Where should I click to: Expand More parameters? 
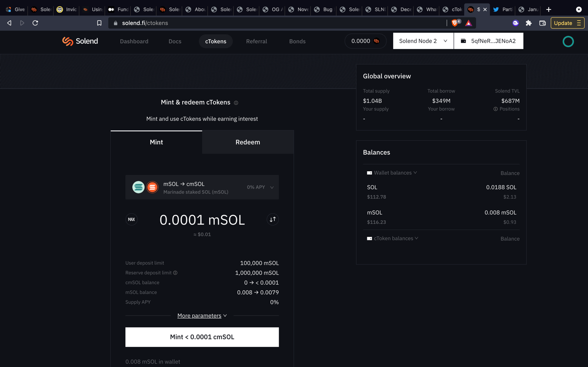tap(202, 315)
